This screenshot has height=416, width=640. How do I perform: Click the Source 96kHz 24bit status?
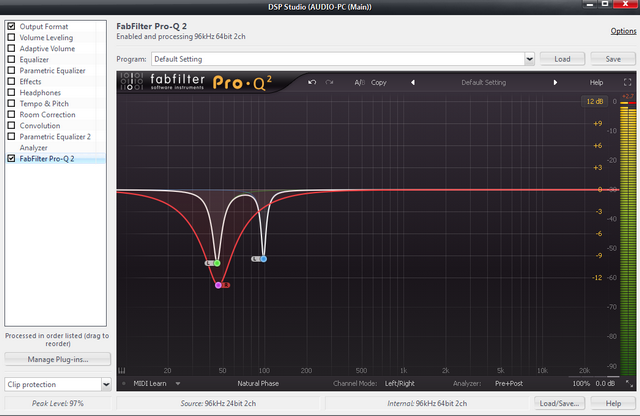tap(218, 403)
